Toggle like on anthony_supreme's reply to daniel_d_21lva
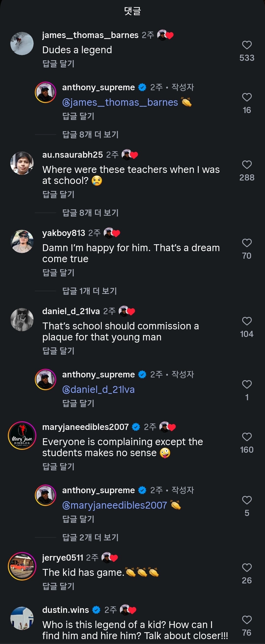Image resolution: width=265 pixels, height=644 pixels. pos(247,385)
